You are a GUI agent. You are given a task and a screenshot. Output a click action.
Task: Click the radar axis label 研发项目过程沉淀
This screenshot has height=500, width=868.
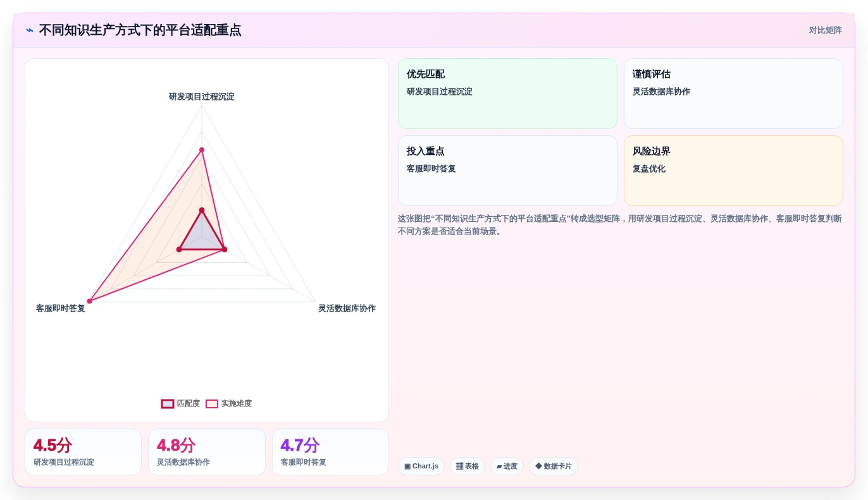coord(202,97)
